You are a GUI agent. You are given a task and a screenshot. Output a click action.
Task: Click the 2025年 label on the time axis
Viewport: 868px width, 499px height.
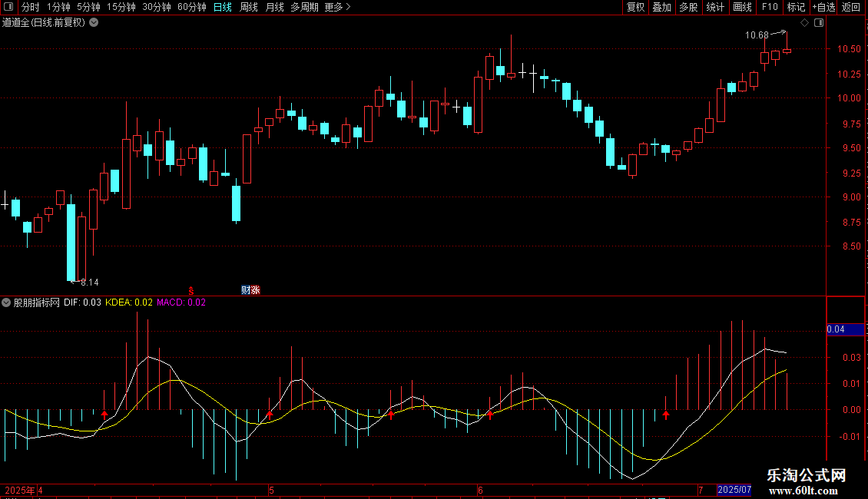coord(20,491)
